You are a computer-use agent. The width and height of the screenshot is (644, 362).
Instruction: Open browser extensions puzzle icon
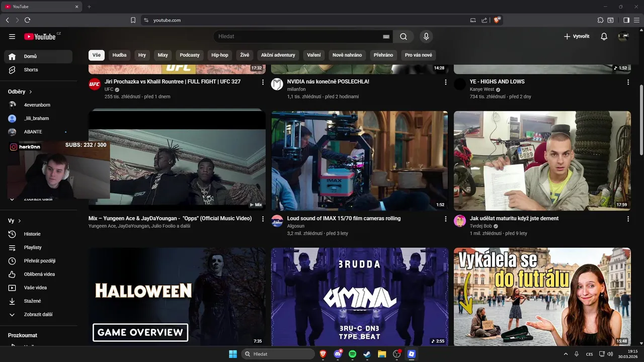[600, 20]
